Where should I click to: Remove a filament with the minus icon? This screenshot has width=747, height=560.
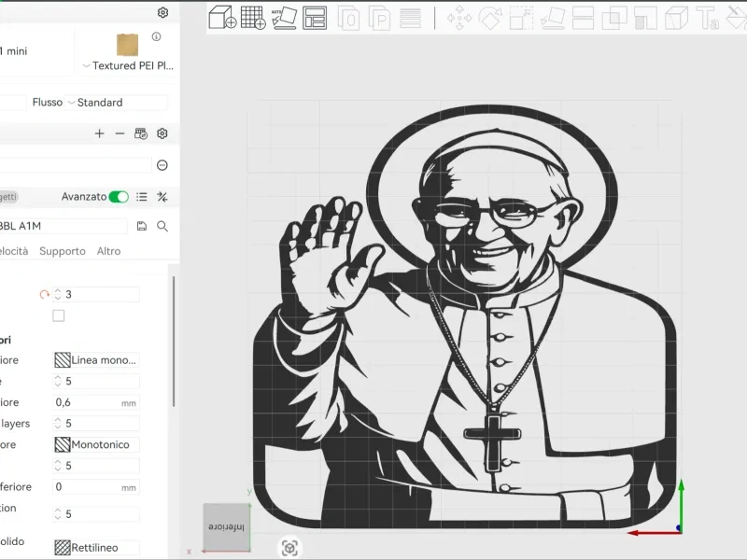(120, 133)
